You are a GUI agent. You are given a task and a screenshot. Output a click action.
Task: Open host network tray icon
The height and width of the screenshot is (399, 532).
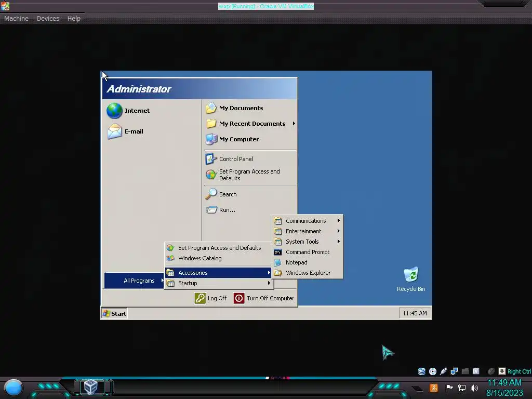click(x=461, y=388)
